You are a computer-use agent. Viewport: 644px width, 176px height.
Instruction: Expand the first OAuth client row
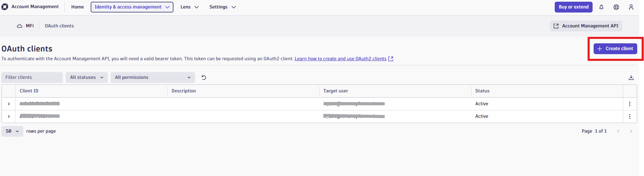click(x=9, y=104)
